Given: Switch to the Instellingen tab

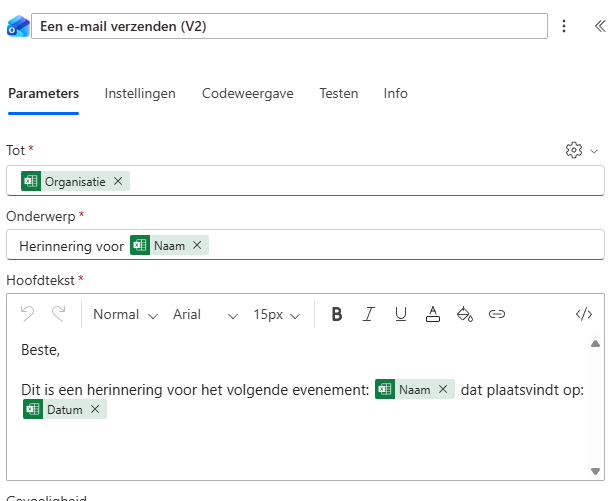Looking at the screenshot, I should (x=140, y=93).
